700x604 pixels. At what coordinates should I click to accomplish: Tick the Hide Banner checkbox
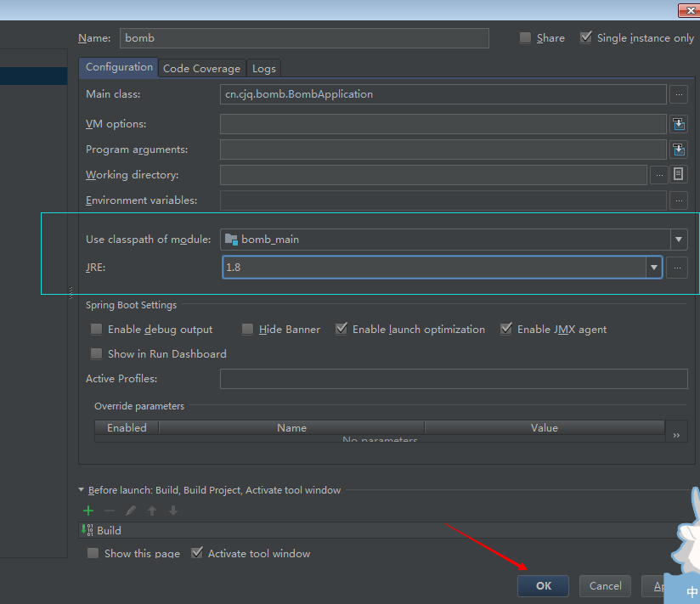click(x=247, y=330)
